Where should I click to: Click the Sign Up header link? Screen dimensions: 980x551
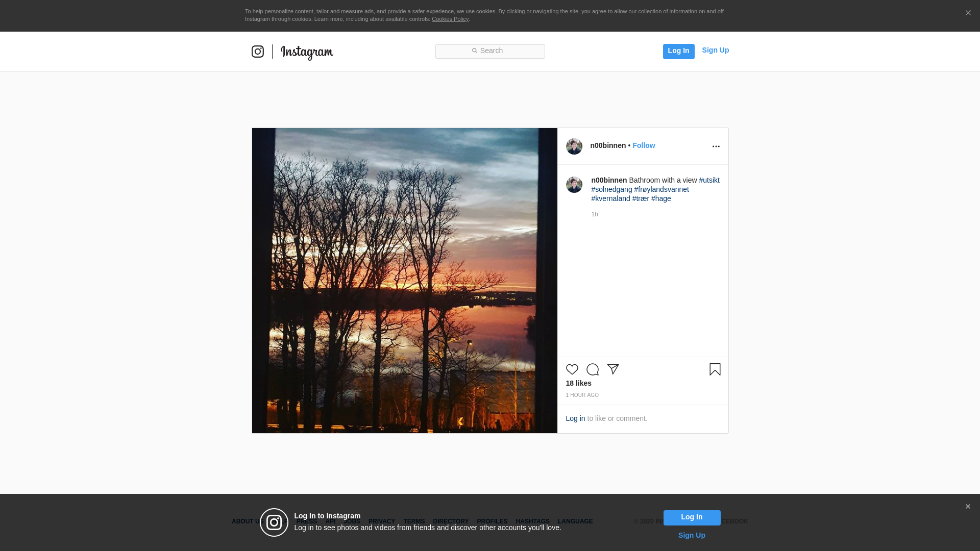pos(715,50)
